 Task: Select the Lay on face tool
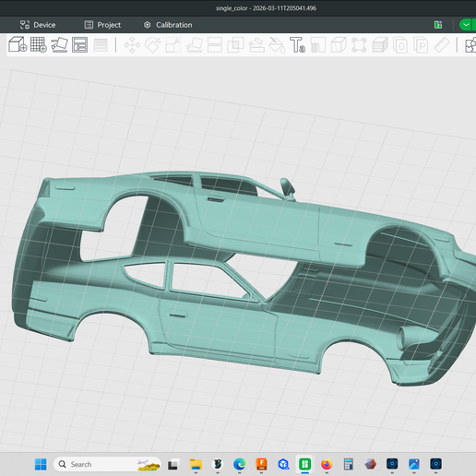pos(195,45)
